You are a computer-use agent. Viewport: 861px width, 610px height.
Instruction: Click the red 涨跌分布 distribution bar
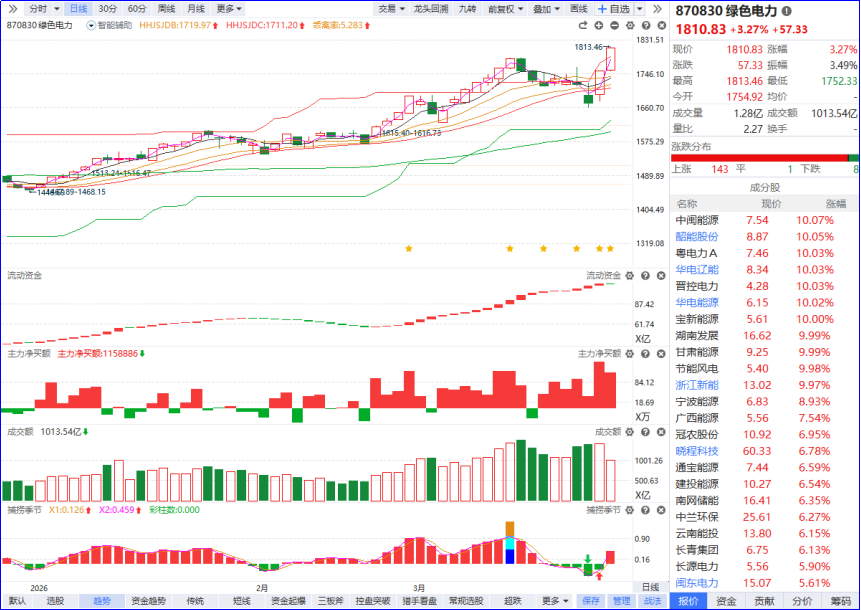(759, 158)
